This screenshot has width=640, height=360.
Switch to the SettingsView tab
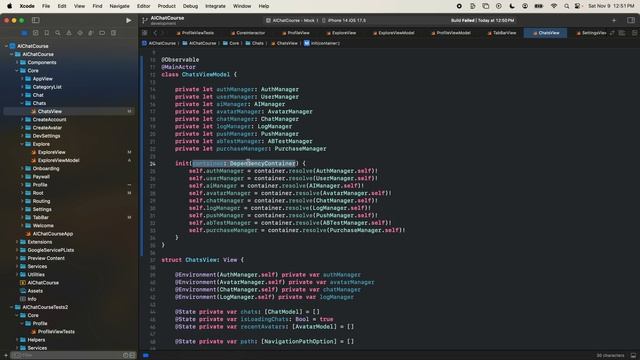point(591,33)
